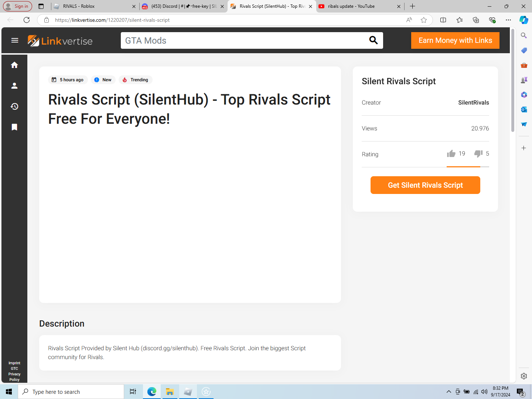Viewport: 532px width, 399px height.
Task: Open the Windows Start menu
Action: tap(9, 392)
